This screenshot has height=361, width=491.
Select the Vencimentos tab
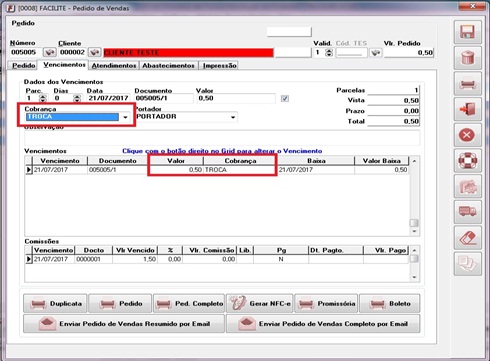coord(64,65)
